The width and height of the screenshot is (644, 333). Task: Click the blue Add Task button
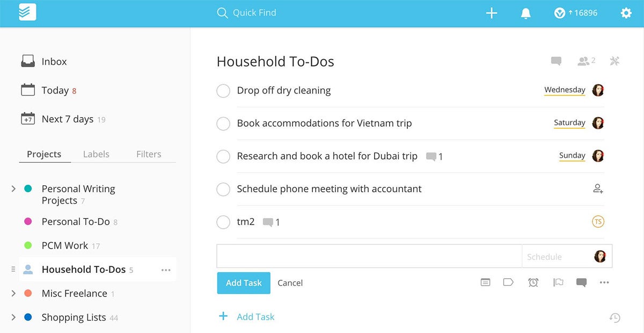click(x=244, y=283)
